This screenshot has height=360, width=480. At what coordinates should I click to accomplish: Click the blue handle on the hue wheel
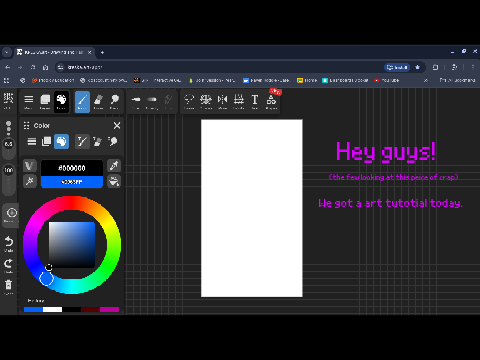[x=46, y=278]
